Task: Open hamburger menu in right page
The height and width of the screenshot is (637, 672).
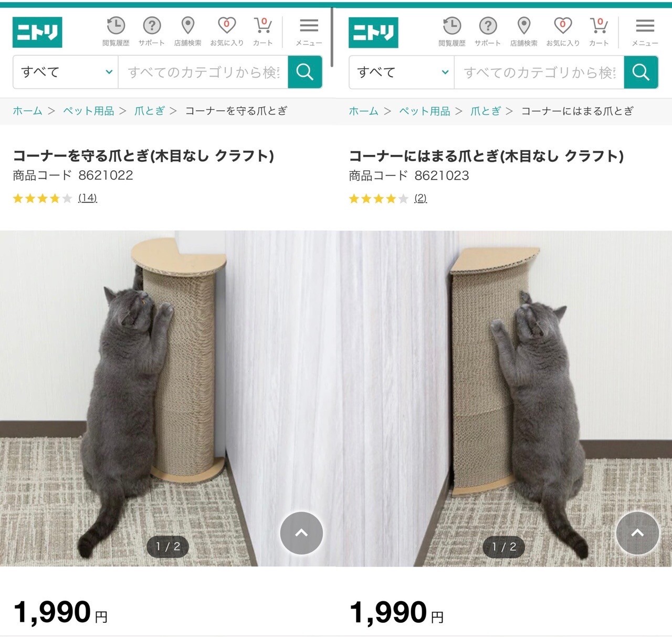Action: coord(645,32)
